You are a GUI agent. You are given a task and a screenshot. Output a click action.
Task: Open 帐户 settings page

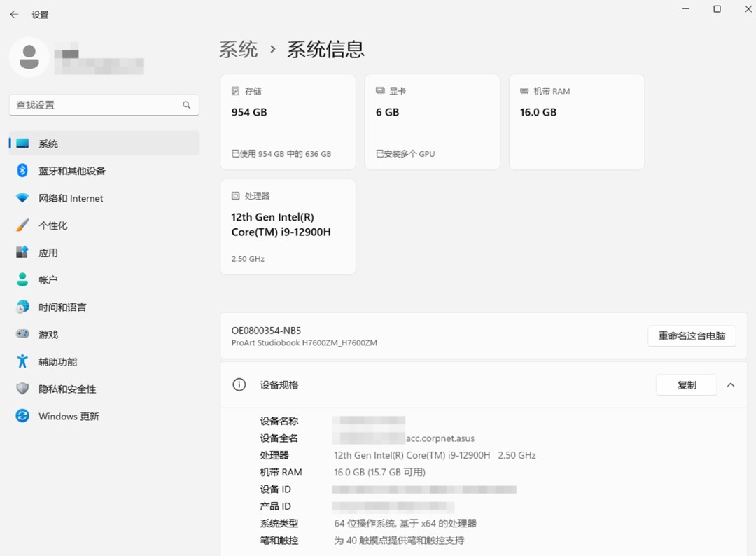point(104,279)
